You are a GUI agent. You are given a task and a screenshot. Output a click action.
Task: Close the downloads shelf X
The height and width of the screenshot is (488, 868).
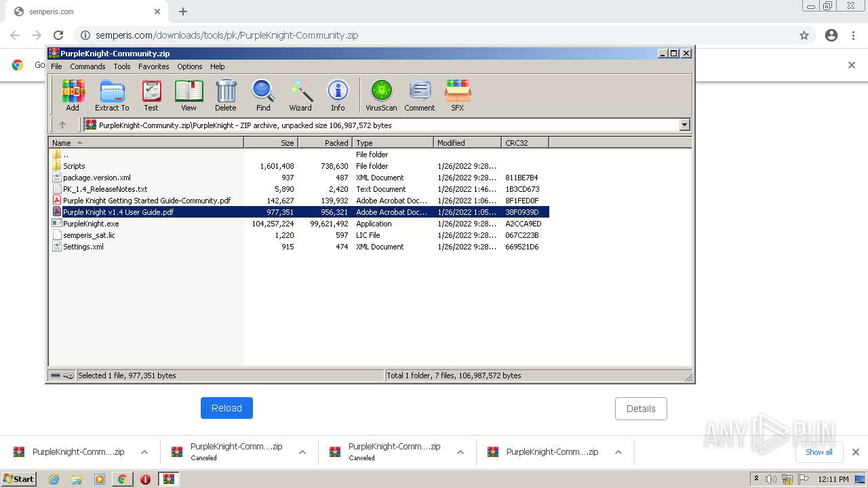point(856,452)
